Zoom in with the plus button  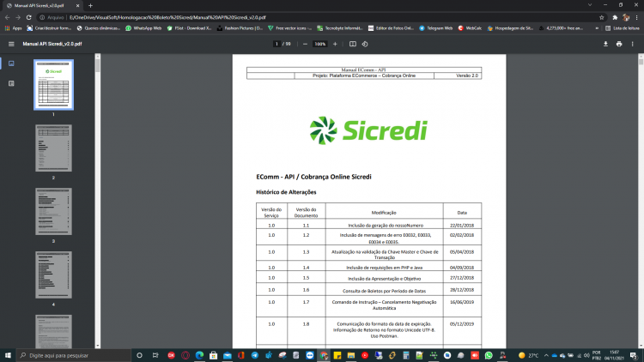click(x=335, y=44)
